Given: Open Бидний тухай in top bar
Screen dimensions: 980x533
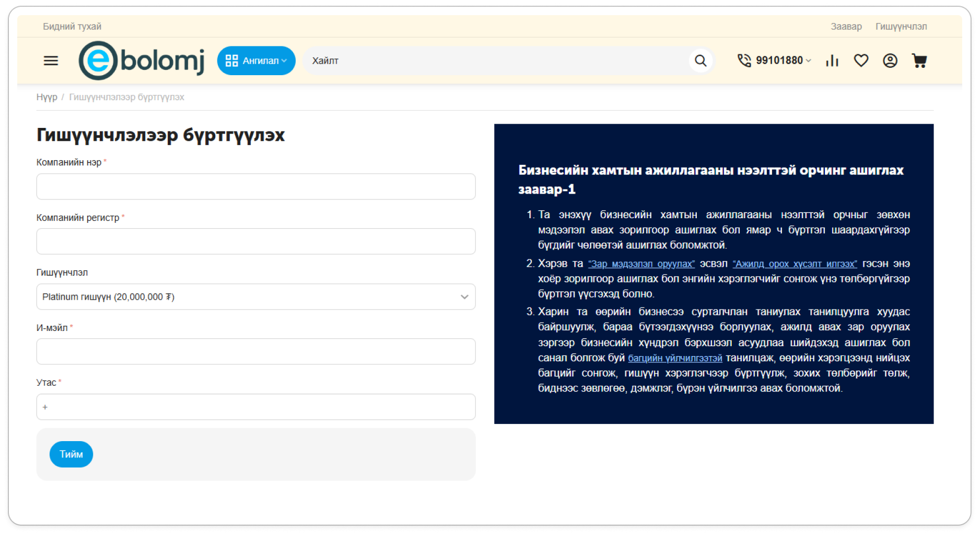Looking at the screenshot, I should [x=72, y=27].
